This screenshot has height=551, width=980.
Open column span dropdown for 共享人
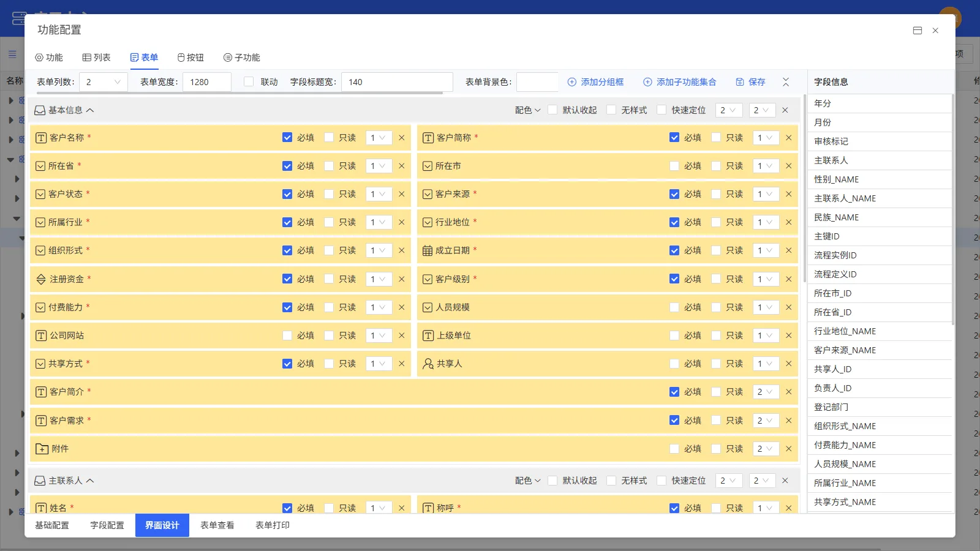point(766,364)
